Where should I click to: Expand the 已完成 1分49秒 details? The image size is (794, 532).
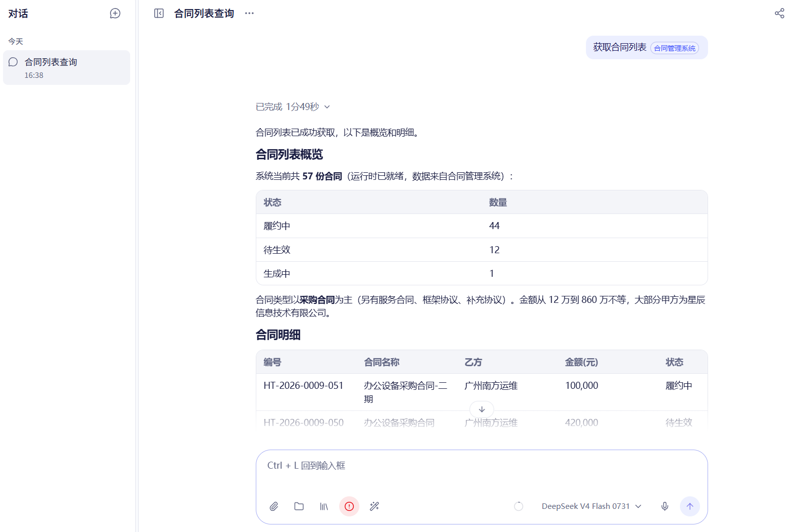pos(293,107)
